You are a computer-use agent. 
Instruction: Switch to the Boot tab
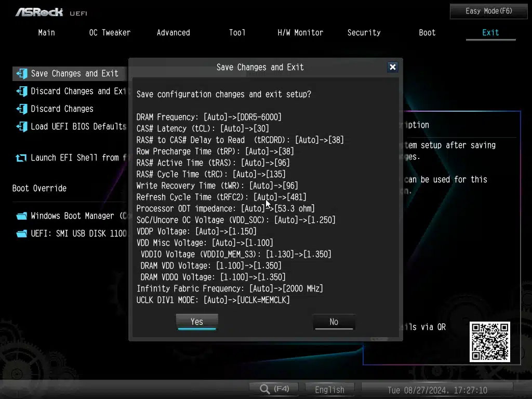pos(427,32)
